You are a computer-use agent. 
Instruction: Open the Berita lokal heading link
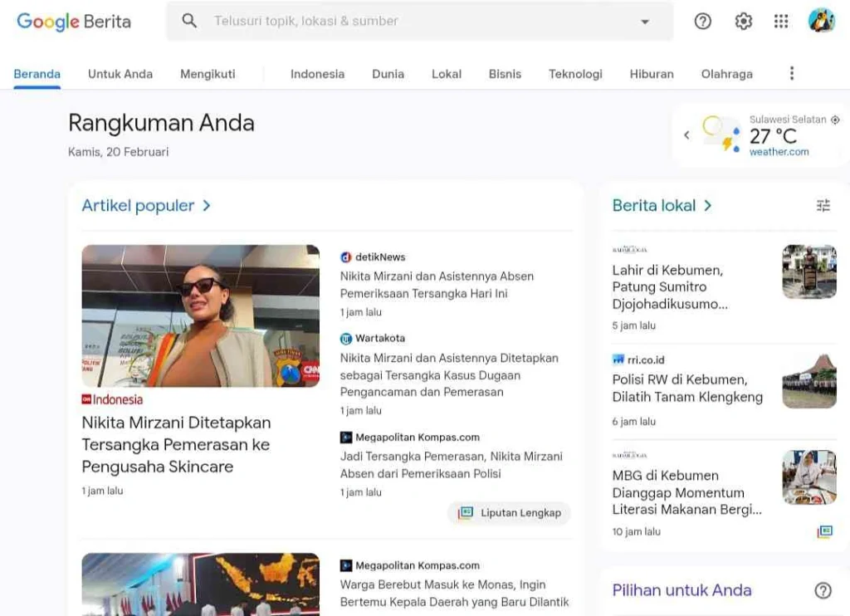[654, 206]
